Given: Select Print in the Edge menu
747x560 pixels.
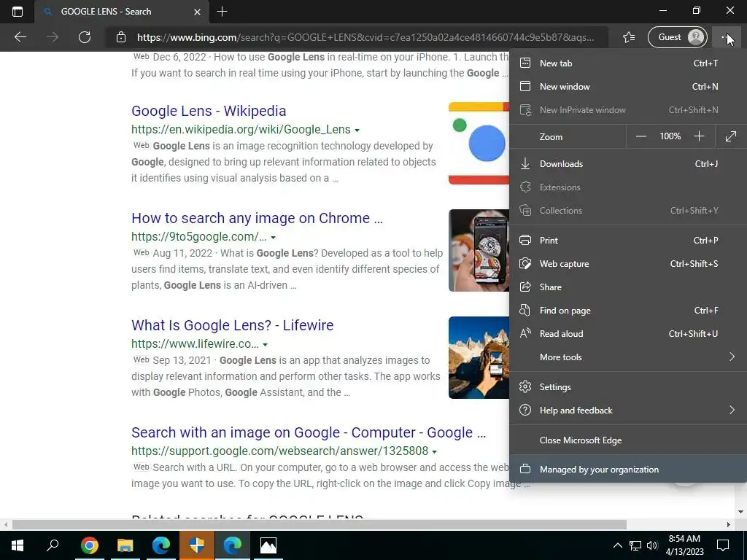Looking at the screenshot, I should pyautogui.click(x=628, y=241).
